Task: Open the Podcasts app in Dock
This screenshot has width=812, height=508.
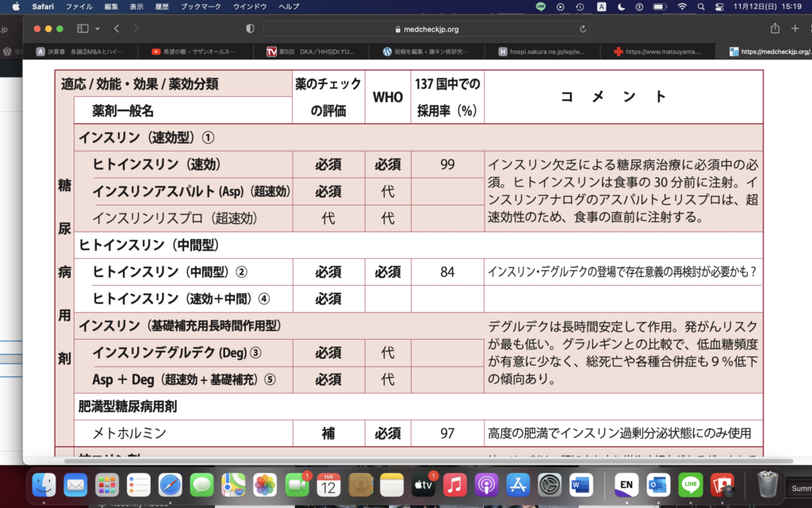Action: [x=486, y=483]
